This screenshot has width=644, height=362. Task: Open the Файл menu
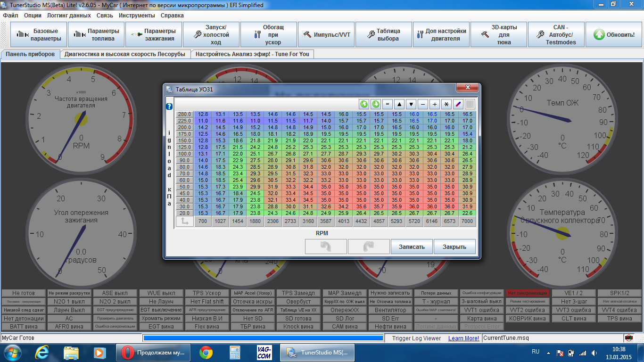10,15
